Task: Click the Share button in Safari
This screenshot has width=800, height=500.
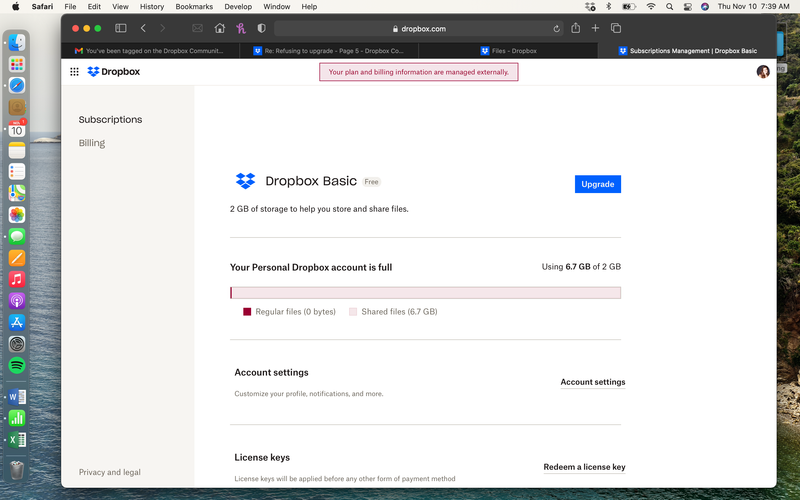Action: coord(576,28)
